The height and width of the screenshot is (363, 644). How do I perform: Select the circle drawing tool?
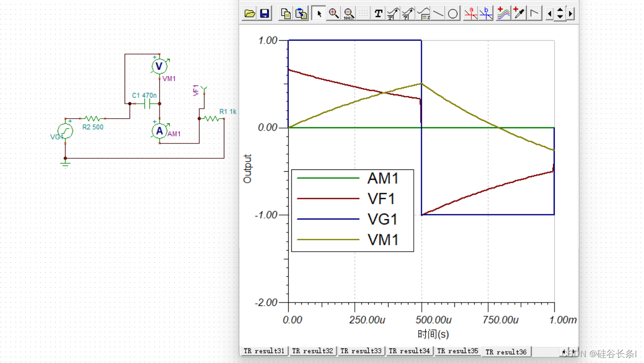[453, 13]
